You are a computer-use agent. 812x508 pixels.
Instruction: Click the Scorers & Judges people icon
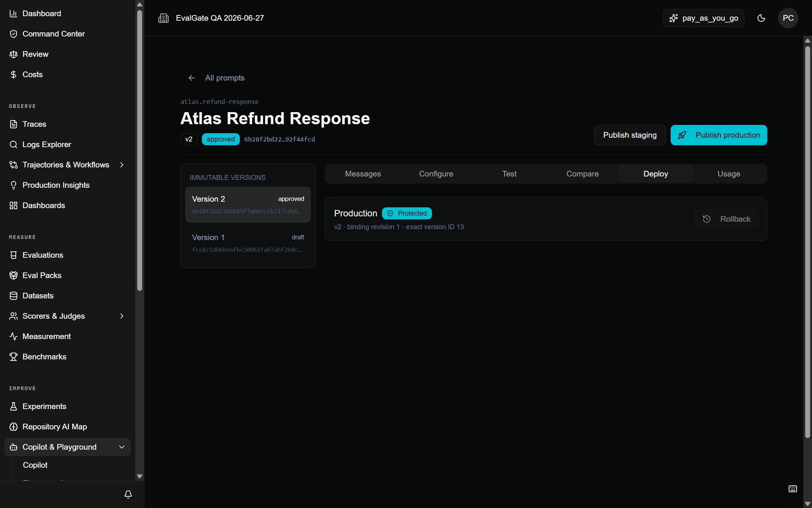click(14, 316)
